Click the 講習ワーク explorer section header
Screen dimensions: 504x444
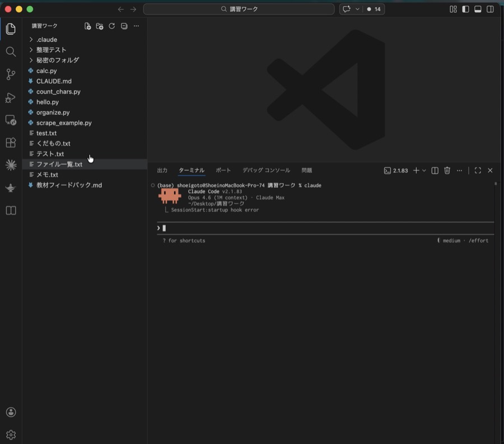pyautogui.click(x=44, y=26)
